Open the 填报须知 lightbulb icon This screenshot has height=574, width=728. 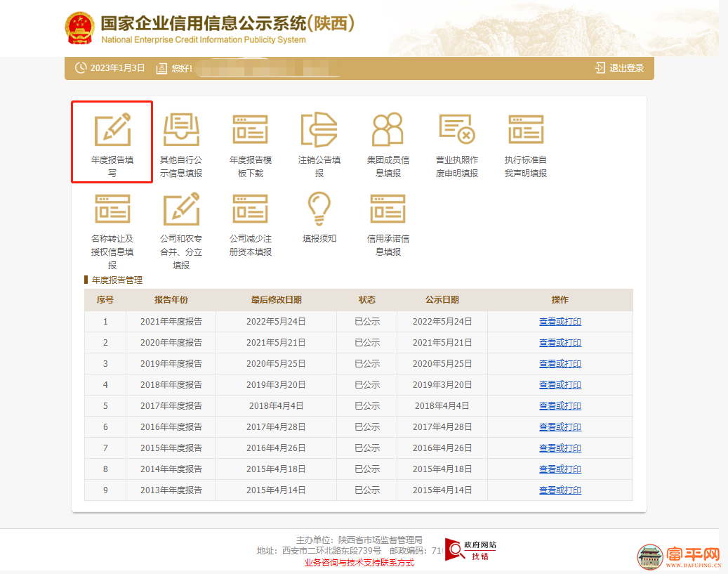point(319,209)
